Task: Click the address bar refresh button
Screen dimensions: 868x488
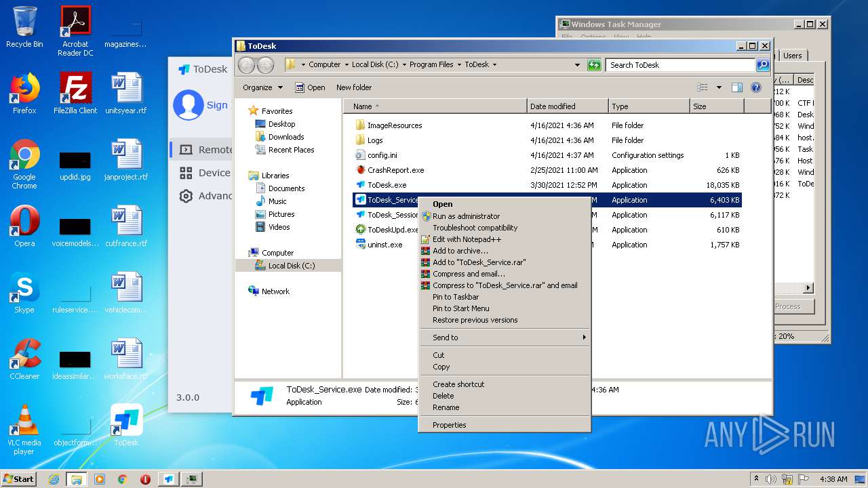Action: click(x=594, y=65)
